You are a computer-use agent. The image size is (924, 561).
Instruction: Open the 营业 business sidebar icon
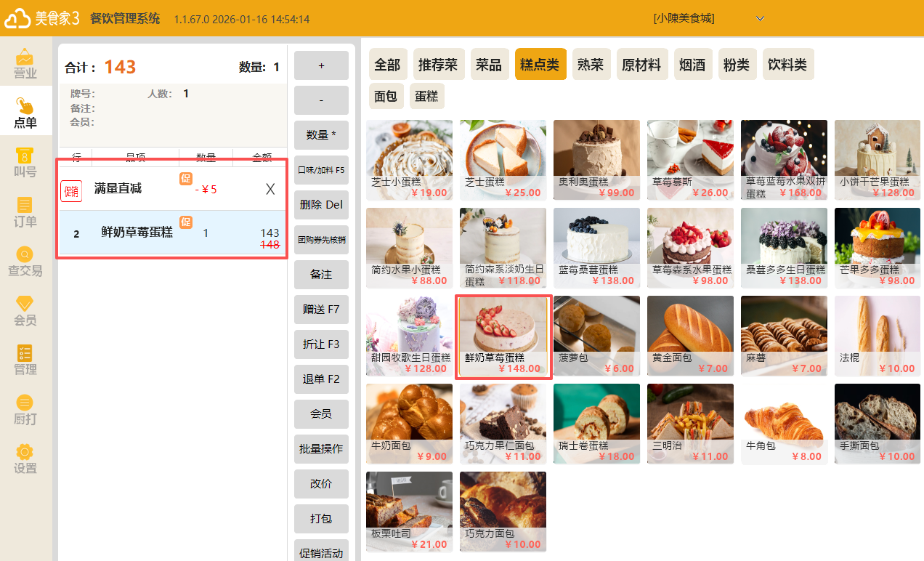(x=25, y=64)
